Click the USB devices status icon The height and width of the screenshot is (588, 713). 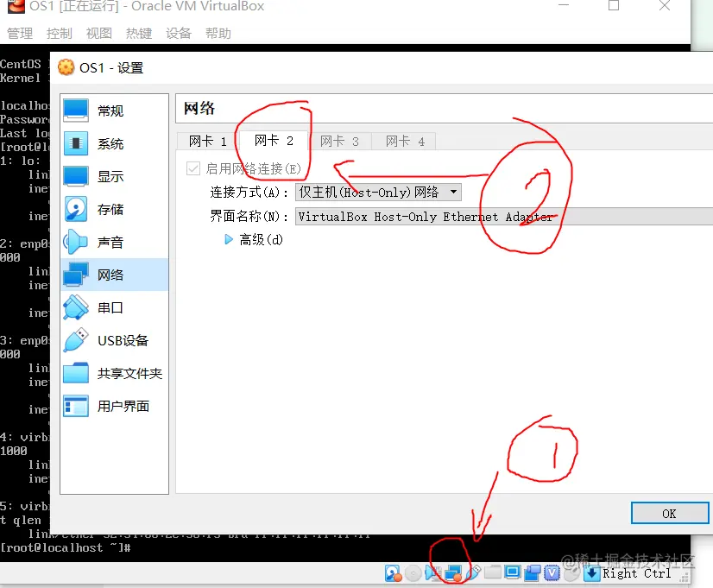472,572
